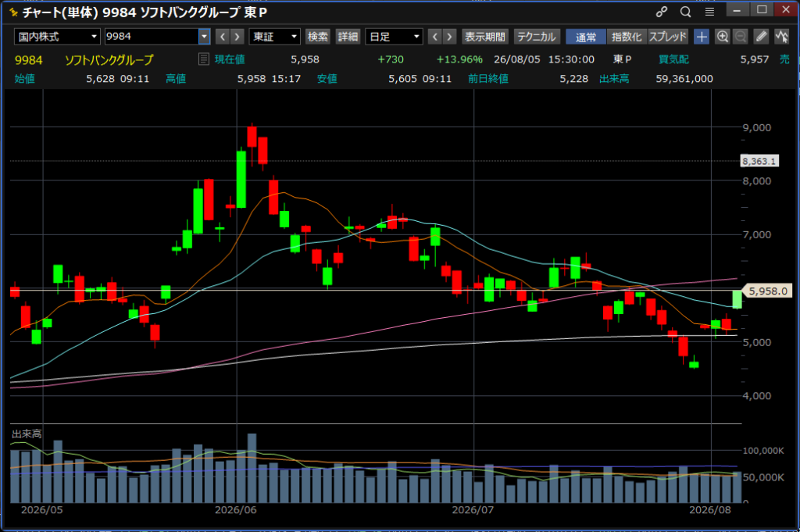Click the 詳細 button

tap(348, 36)
